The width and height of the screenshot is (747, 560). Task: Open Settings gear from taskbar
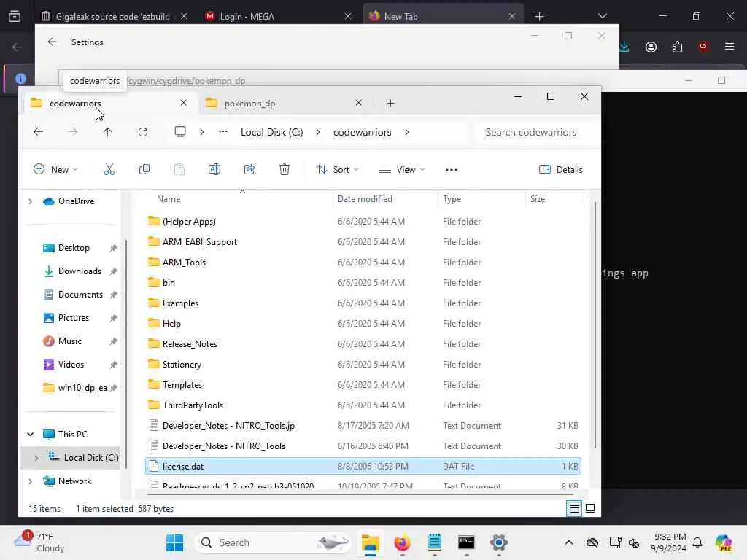499,542
